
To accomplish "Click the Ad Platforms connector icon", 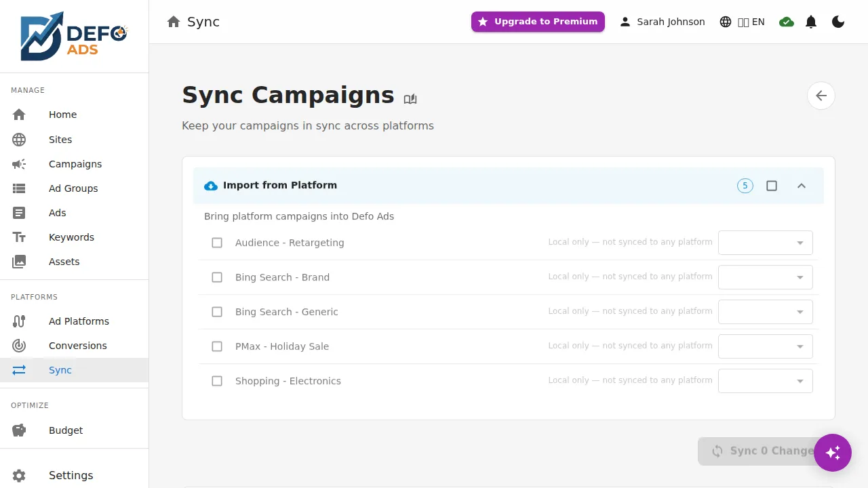I will [x=19, y=321].
